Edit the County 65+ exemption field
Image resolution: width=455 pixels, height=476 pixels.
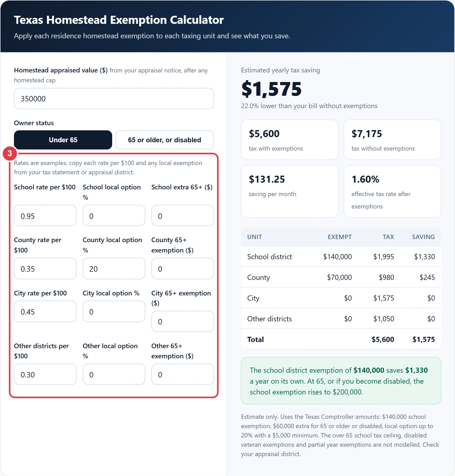pyautogui.click(x=183, y=269)
